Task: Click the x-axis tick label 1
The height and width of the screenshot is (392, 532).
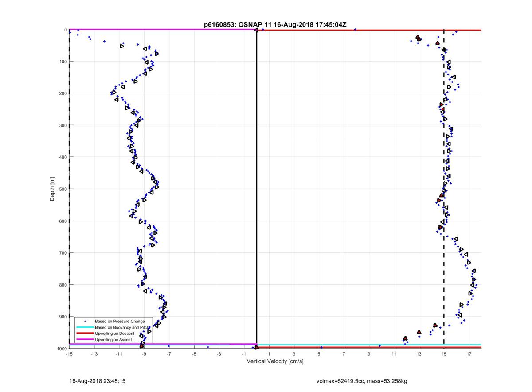Action: point(269,354)
